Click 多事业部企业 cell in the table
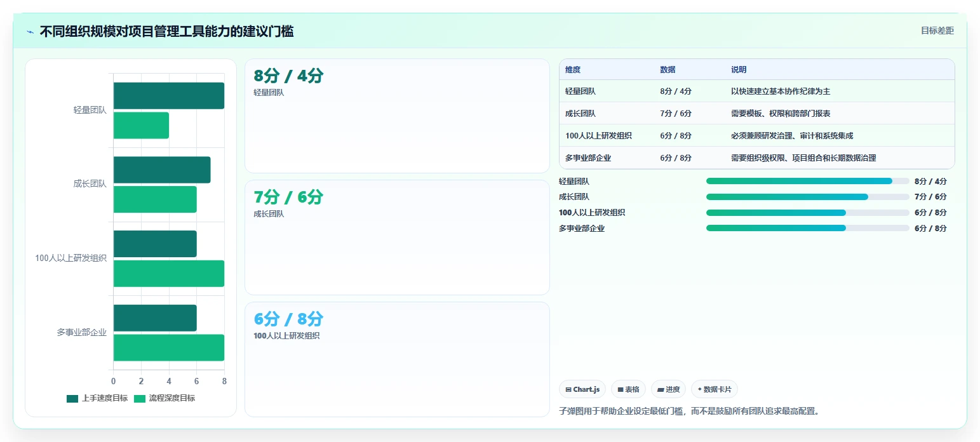980x442 pixels. [588, 158]
